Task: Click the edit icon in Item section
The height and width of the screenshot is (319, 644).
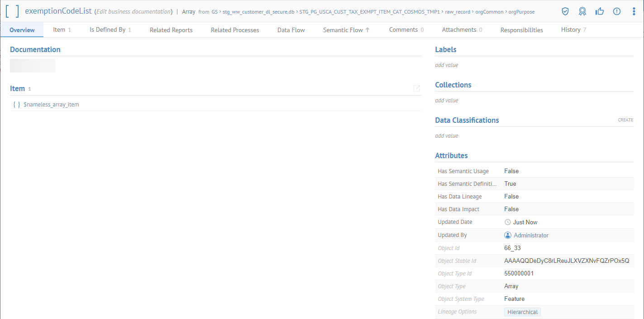Action: click(417, 88)
